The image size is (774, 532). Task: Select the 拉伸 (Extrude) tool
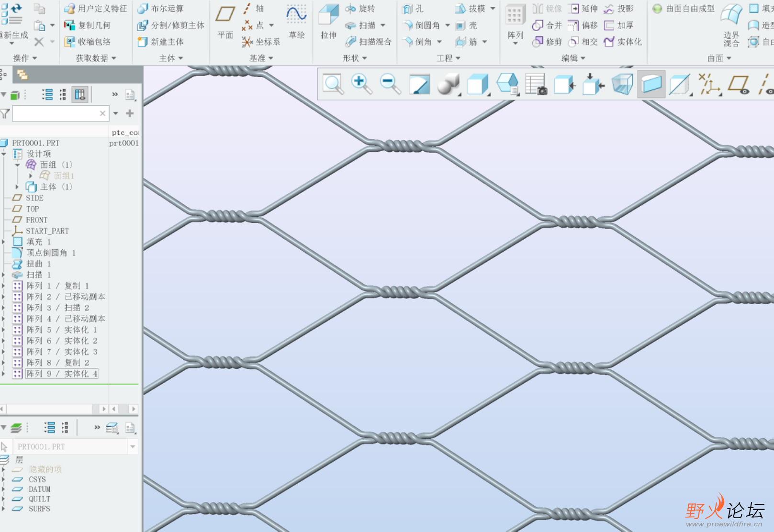(x=328, y=22)
